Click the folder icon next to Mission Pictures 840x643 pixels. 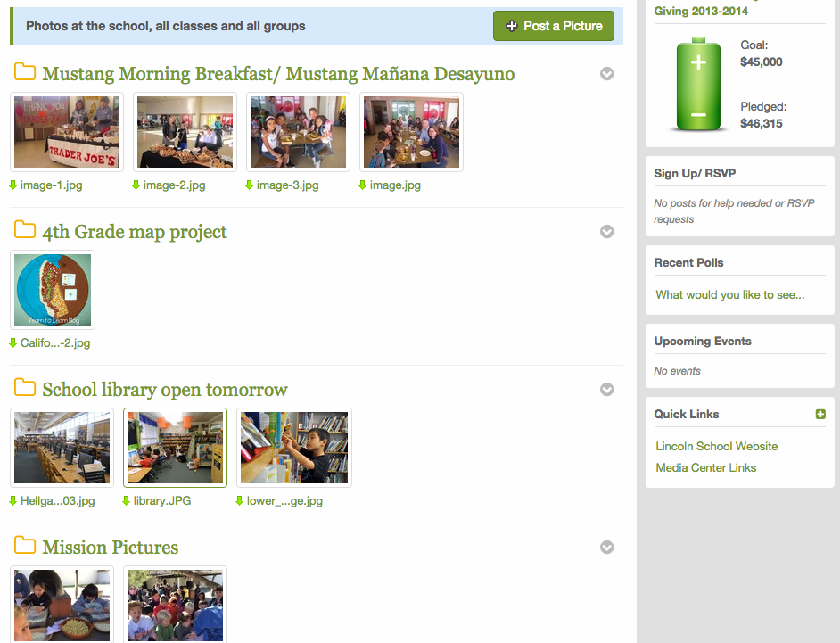pos(25,546)
